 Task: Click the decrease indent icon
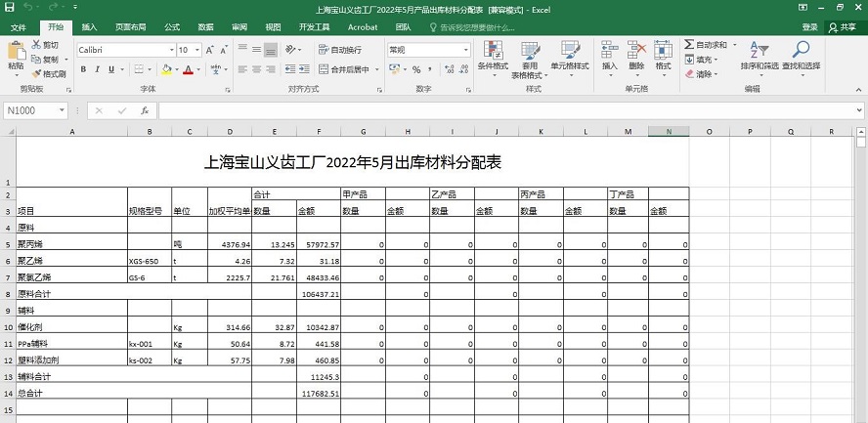(x=290, y=69)
